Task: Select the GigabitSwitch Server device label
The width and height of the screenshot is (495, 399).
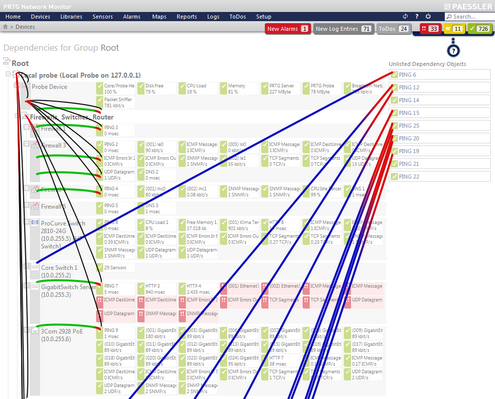Action: [68, 287]
